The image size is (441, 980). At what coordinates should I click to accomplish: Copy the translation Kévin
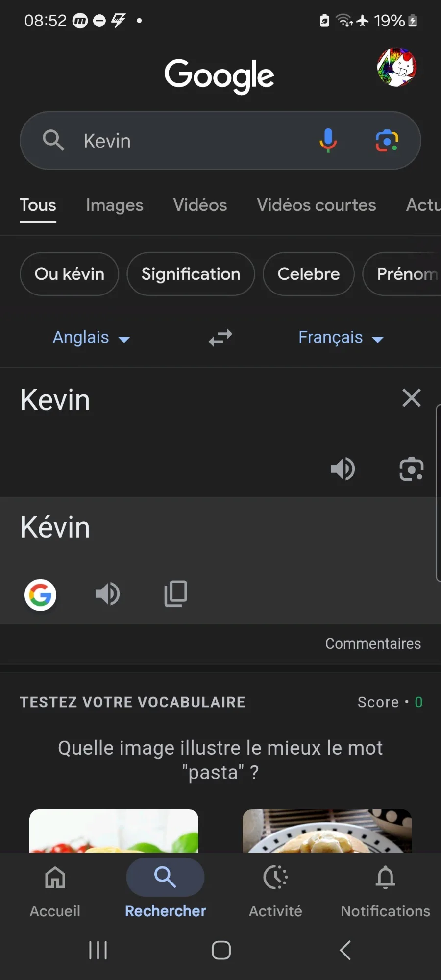[175, 594]
